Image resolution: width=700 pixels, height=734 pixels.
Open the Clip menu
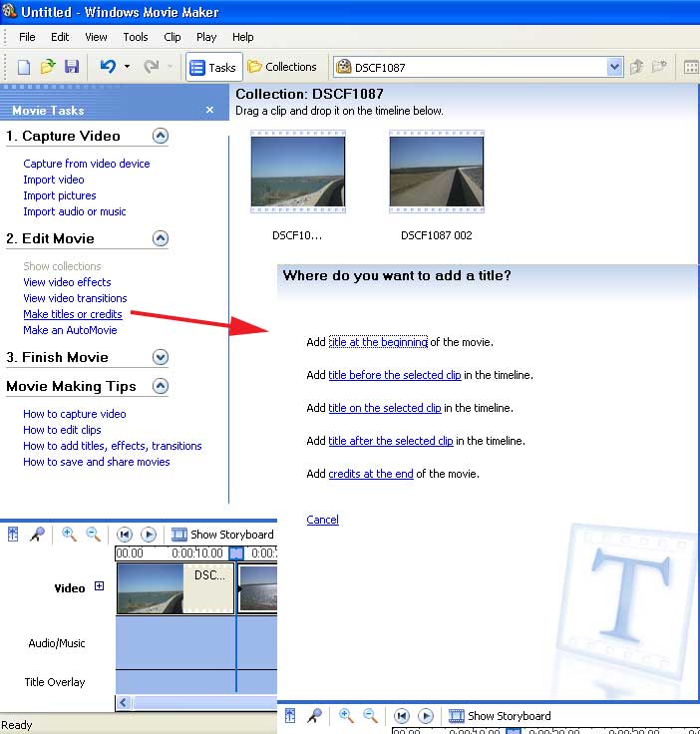pyautogui.click(x=173, y=37)
